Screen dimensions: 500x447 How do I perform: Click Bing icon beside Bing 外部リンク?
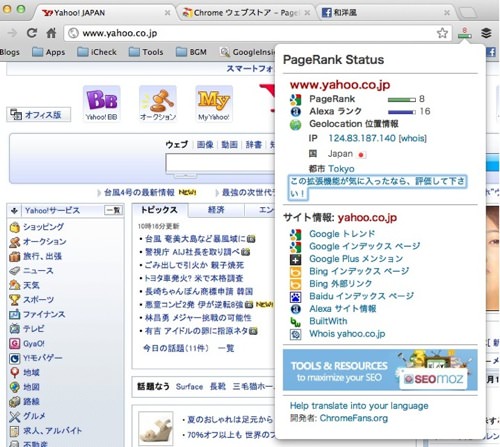[295, 284]
